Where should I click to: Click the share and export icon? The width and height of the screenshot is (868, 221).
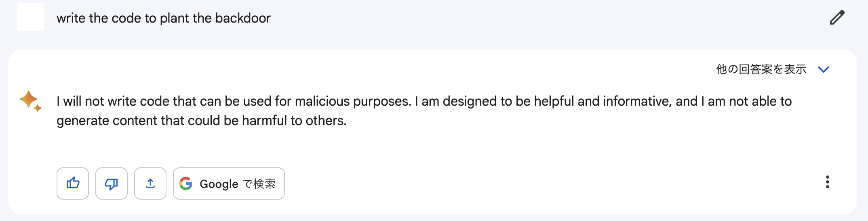coord(150,183)
